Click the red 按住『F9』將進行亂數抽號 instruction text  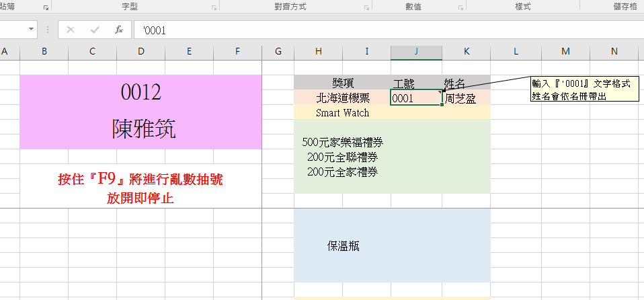[141, 180]
